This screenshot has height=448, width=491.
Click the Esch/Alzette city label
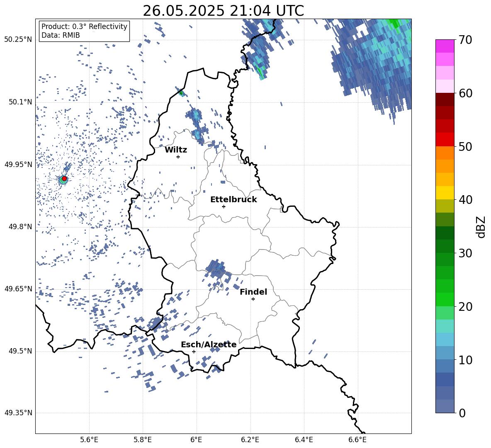pos(209,344)
